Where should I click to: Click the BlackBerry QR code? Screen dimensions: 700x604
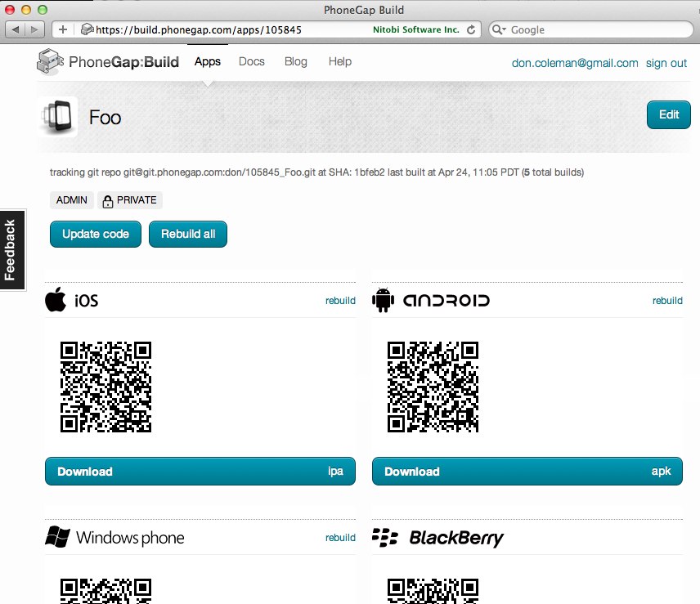(433, 591)
